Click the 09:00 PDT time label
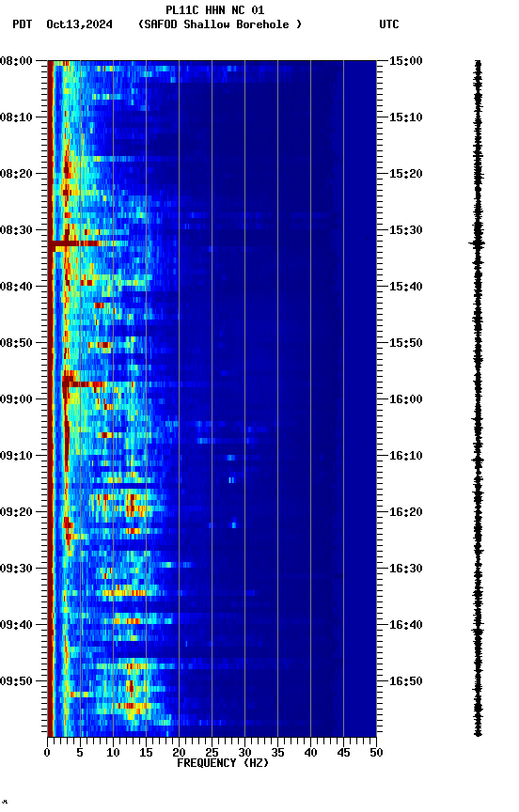 pos(16,399)
